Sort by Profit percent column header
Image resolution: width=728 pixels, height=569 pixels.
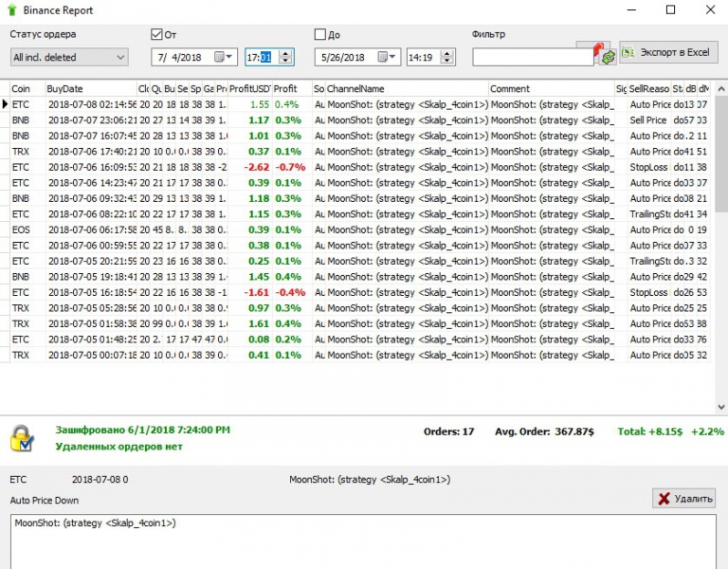pyautogui.click(x=292, y=89)
